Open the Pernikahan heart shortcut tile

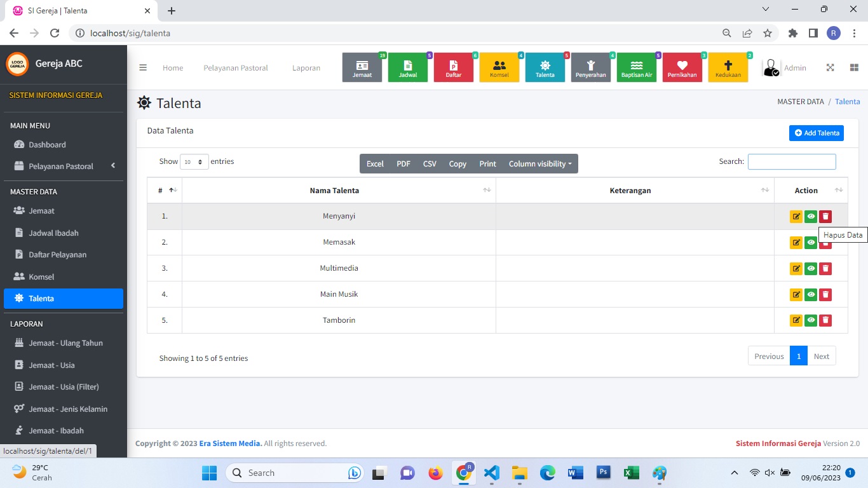click(x=682, y=67)
